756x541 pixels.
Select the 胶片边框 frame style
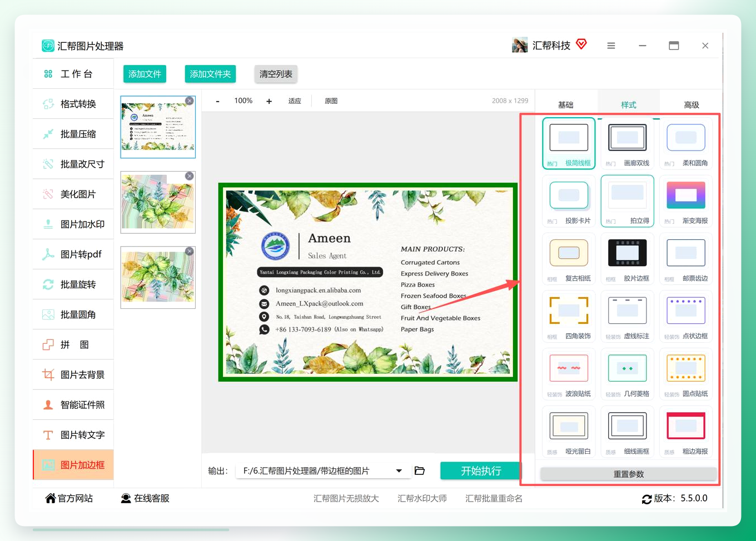627,258
